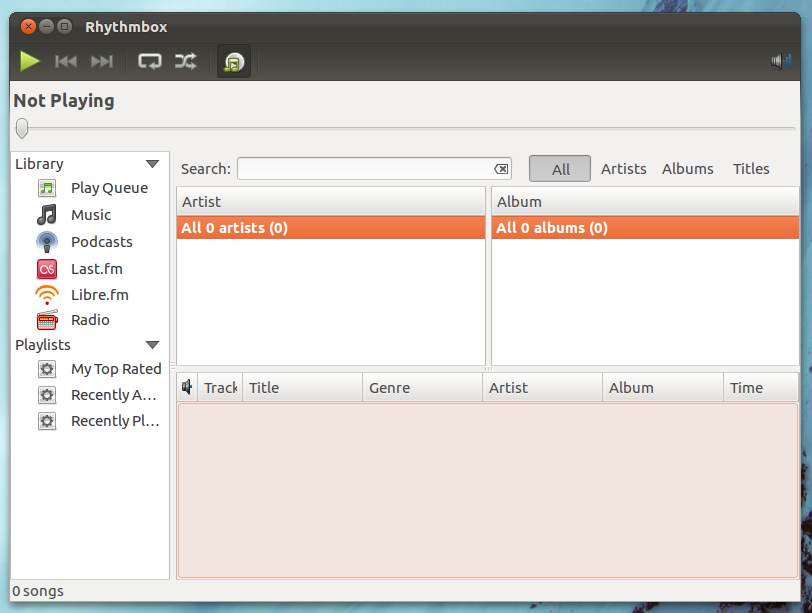Click the Artist browser column header

[331, 201]
